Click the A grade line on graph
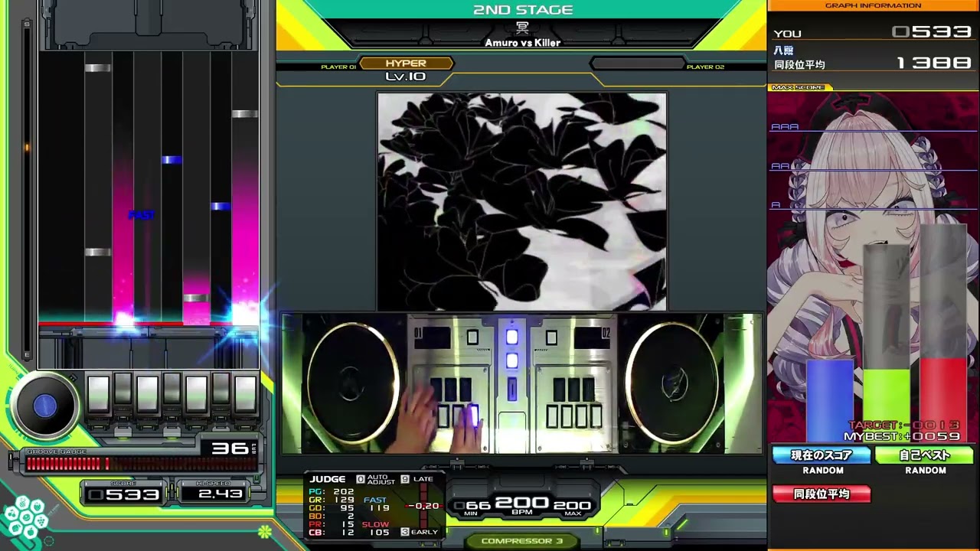This screenshot has height=551, width=980. 873,206
